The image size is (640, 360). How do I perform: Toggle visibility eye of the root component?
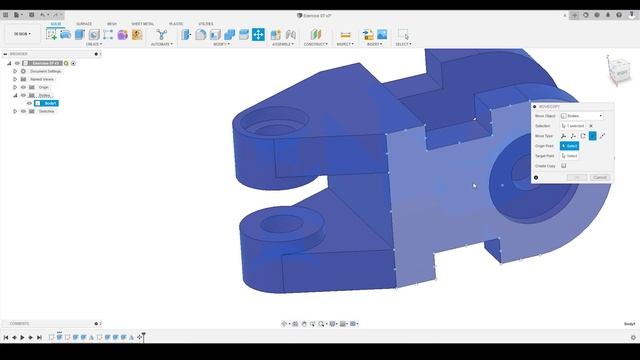click(x=18, y=63)
